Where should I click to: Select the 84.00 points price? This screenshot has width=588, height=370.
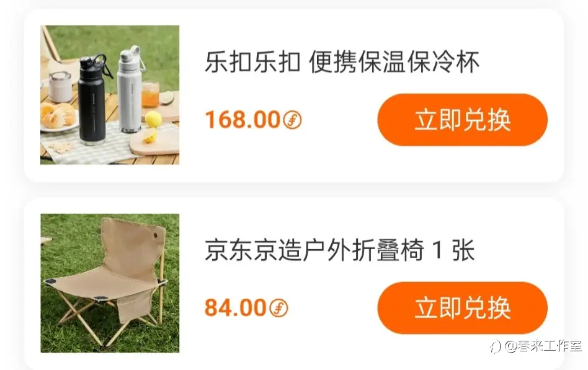coord(236,308)
